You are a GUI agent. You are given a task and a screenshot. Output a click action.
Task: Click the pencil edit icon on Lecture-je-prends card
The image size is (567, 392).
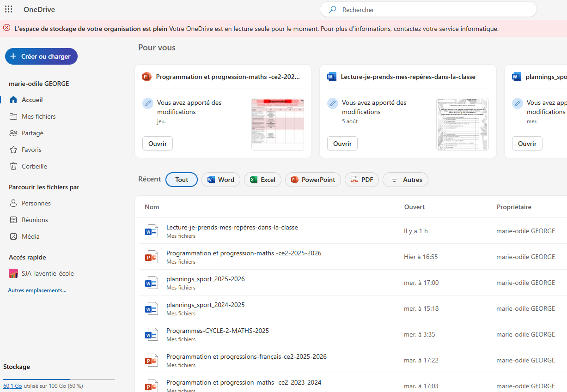pos(333,103)
